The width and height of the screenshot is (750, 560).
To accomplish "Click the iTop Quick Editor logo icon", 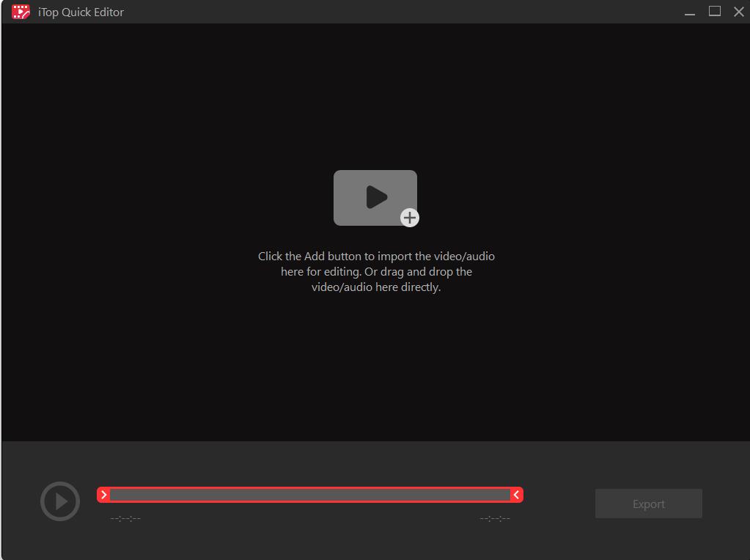I will (21, 12).
